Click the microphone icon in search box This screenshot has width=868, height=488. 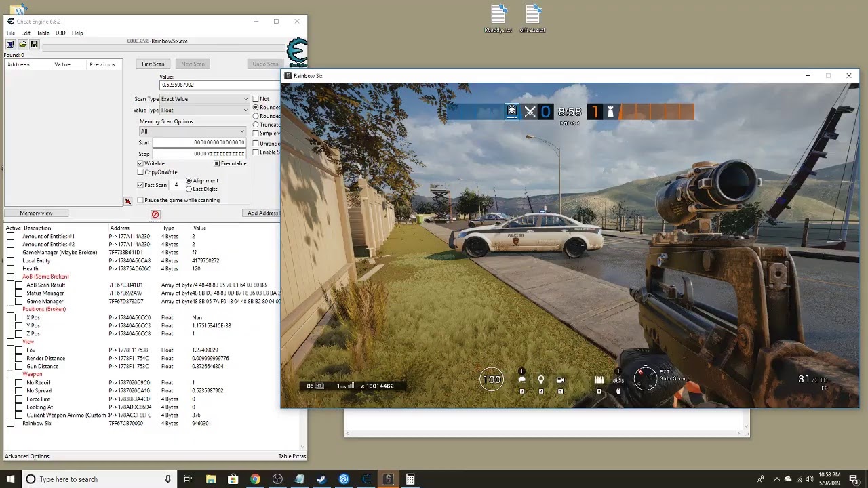tap(167, 479)
